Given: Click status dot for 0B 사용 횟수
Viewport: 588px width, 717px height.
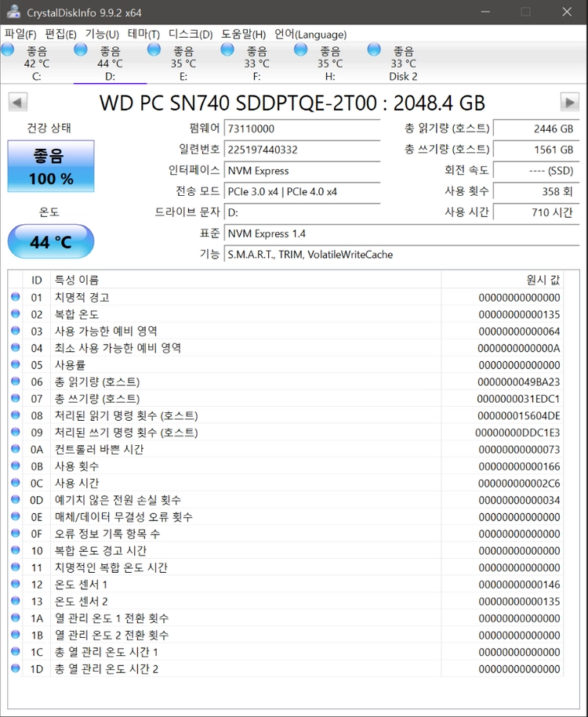Looking at the screenshot, I should [x=16, y=466].
